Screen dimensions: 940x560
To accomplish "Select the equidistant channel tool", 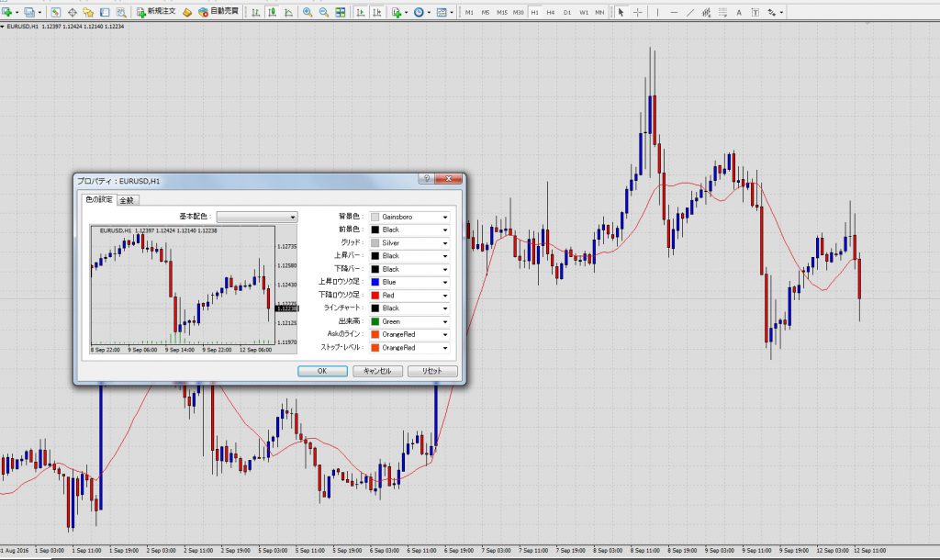I will click(706, 12).
